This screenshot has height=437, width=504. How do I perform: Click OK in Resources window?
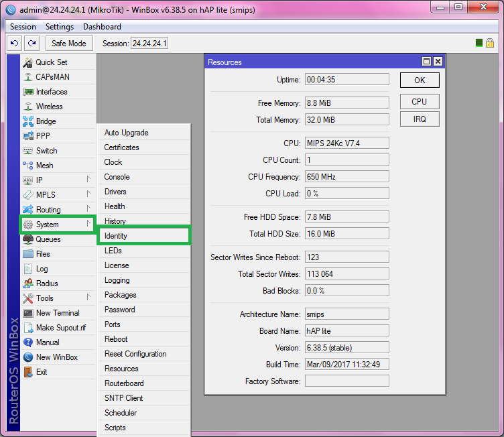point(420,80)
